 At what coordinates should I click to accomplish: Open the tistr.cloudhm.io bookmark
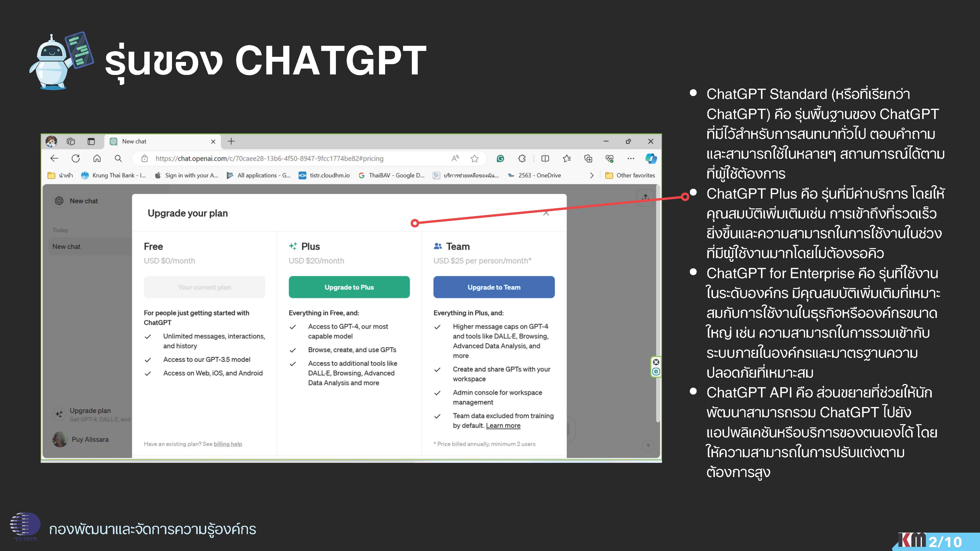coord(324,175)
